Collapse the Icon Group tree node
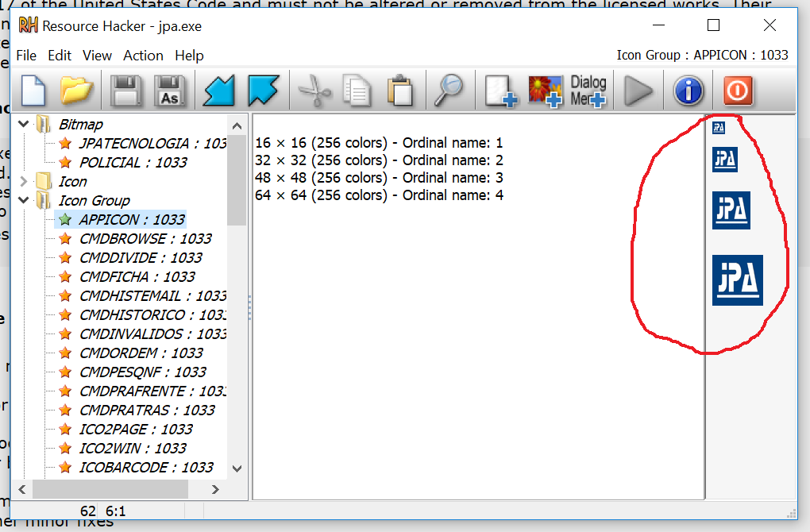This screenshot has height=532, width=810. tap(23, 200)
